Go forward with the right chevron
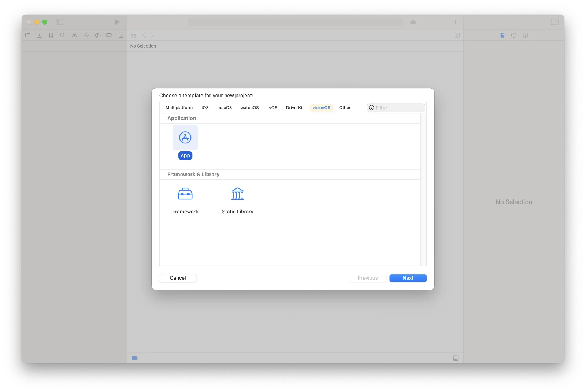 click(152, 35)
